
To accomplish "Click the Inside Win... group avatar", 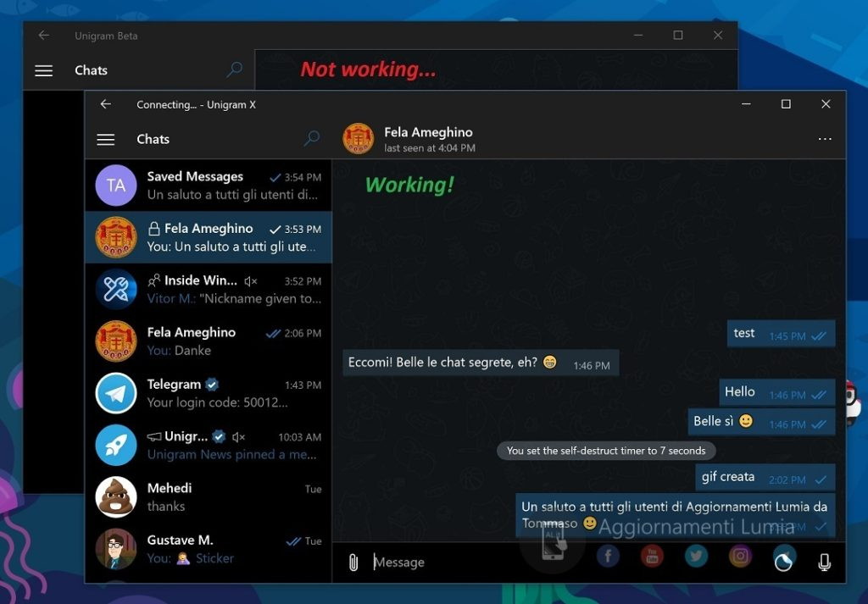I will [x=116, y=289].
